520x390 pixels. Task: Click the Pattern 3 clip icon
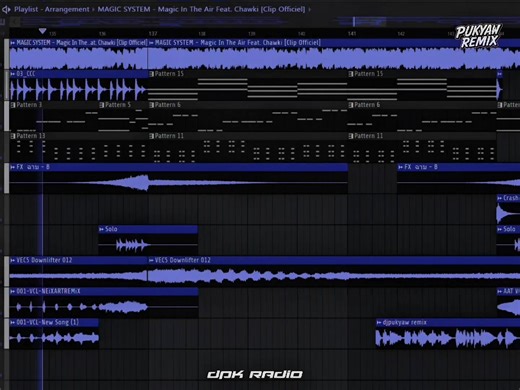pos(13,105)
